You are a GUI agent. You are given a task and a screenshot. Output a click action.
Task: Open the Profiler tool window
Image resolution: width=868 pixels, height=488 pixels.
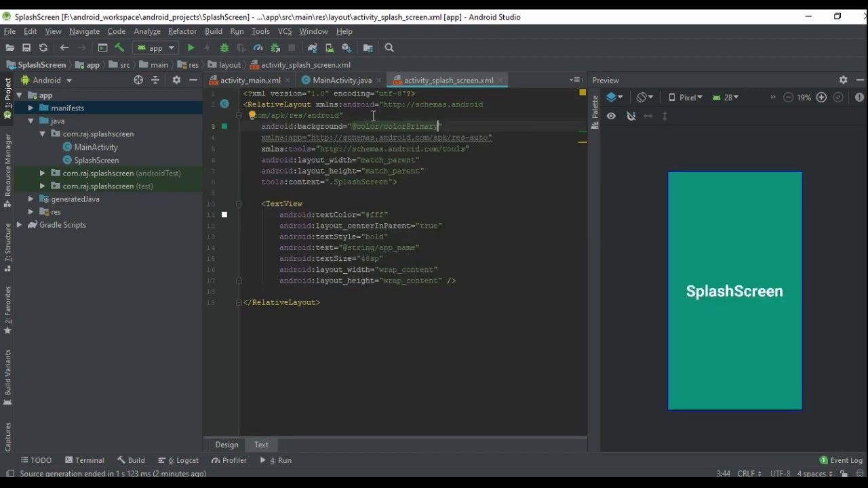[229, 460]
